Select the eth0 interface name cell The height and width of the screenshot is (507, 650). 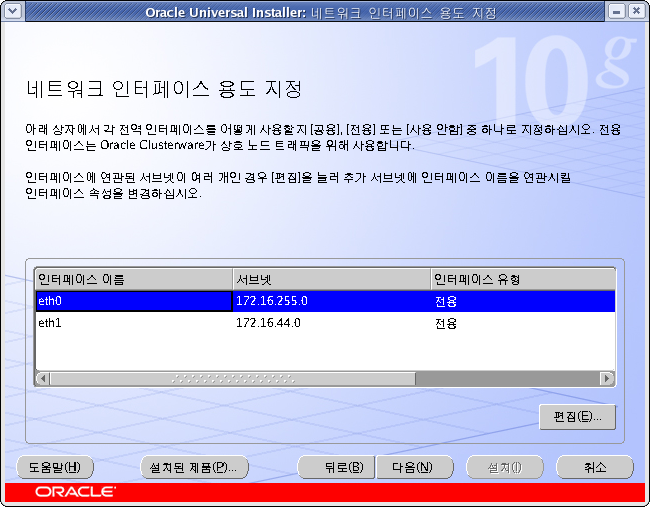pyautogui.click(x=134, y=301)
